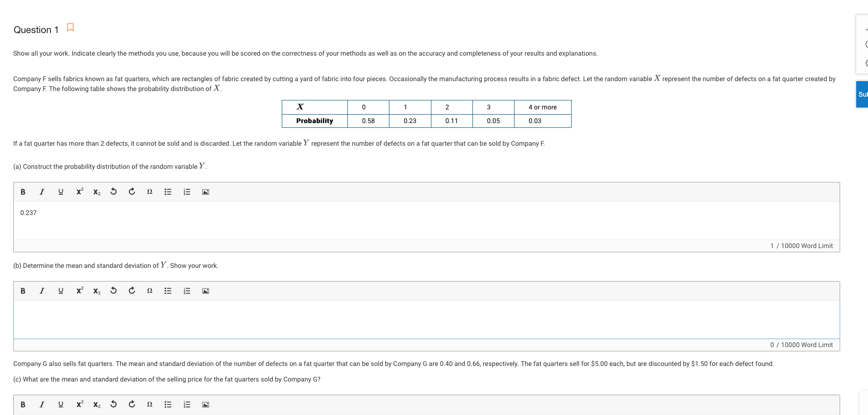Select the redo arrow in part (c) toolbar
868x415 pixels.
pyautogui.click(x=132, y=404)
